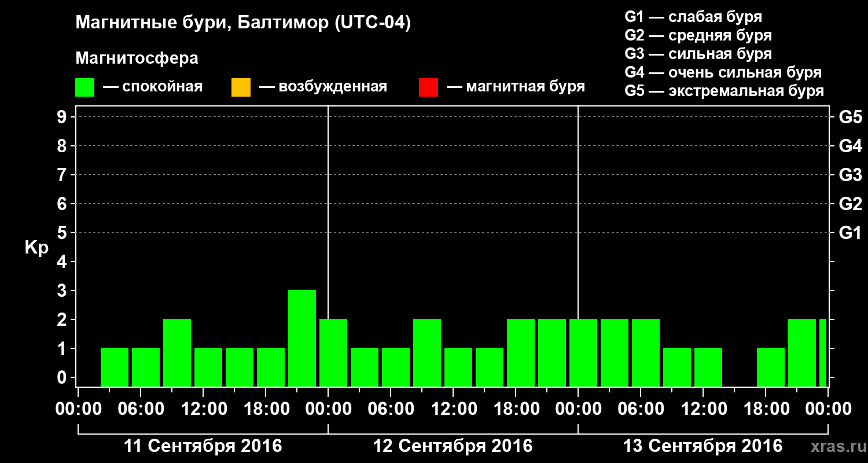Image resolution: width=868 pixels, height=463 pixels.
Task: Click the Kp 1 bar after 18:00 on 13 September
Action: pyautogui.click(x=771, y=367)
